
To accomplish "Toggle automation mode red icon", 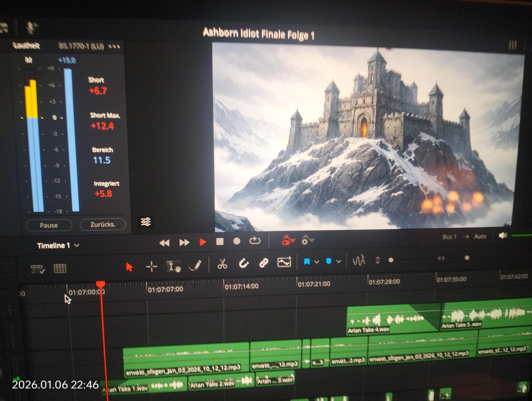I will coord(288,240).
